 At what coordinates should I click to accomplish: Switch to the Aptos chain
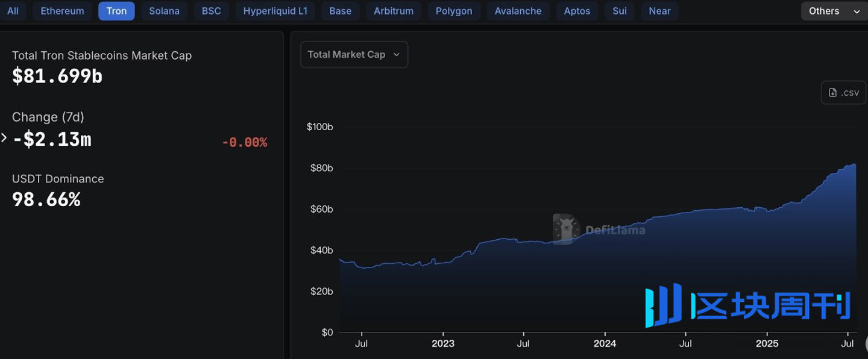577,11
